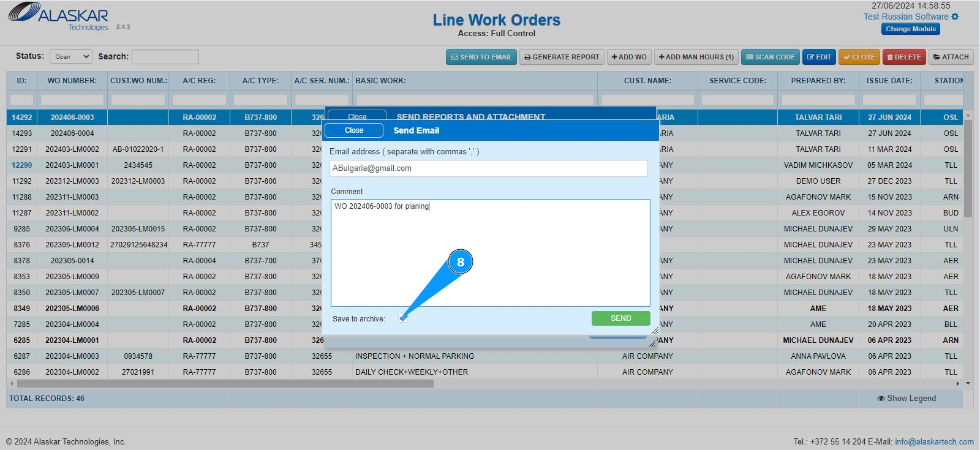Click the Delete trash button
Screen dimensions: 980x450
click(904, 57)
